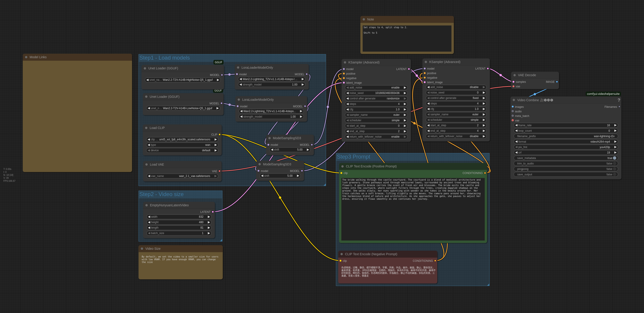Decrease the width value using left arrow

click(149, 217)
